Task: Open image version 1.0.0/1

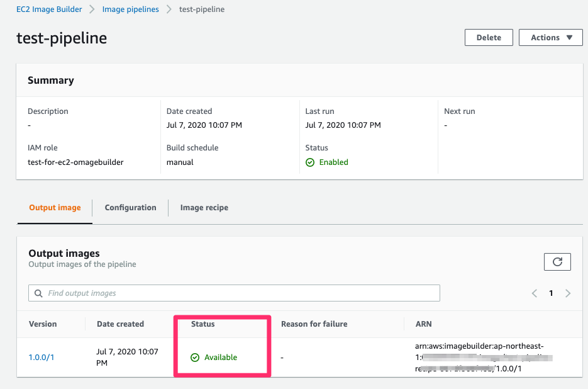Action: point(42,358)
